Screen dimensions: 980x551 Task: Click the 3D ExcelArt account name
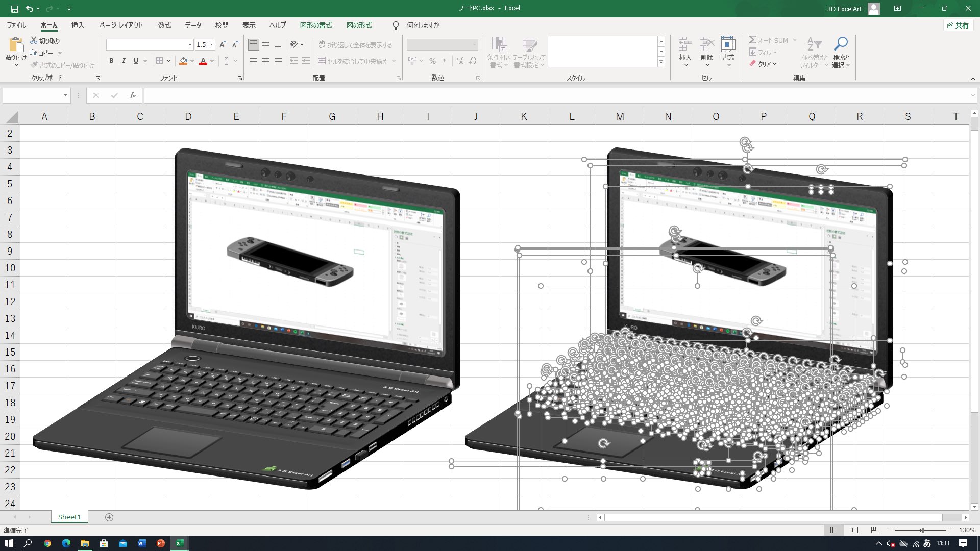tap(844, 9)
